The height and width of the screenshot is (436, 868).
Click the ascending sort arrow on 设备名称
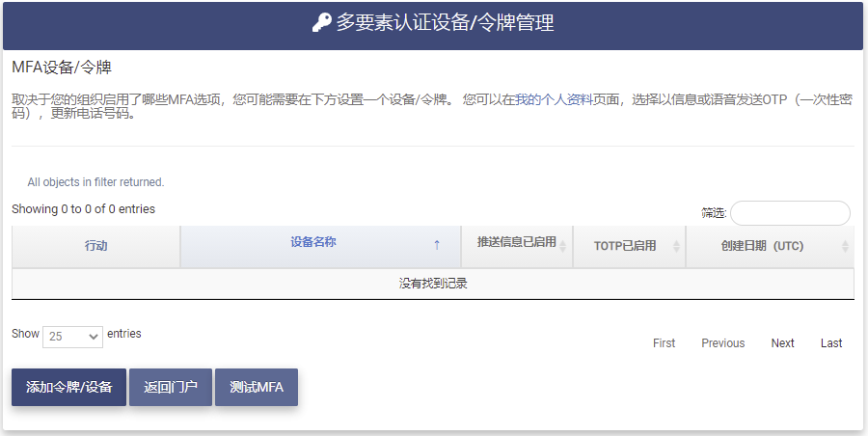tap(437, 244)
